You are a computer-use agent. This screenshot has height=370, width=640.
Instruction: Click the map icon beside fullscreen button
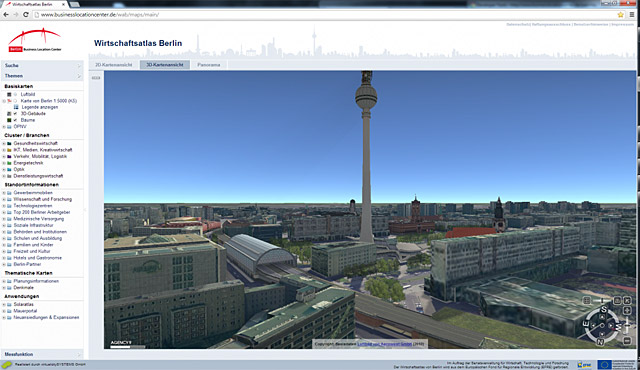pos(618,300)
